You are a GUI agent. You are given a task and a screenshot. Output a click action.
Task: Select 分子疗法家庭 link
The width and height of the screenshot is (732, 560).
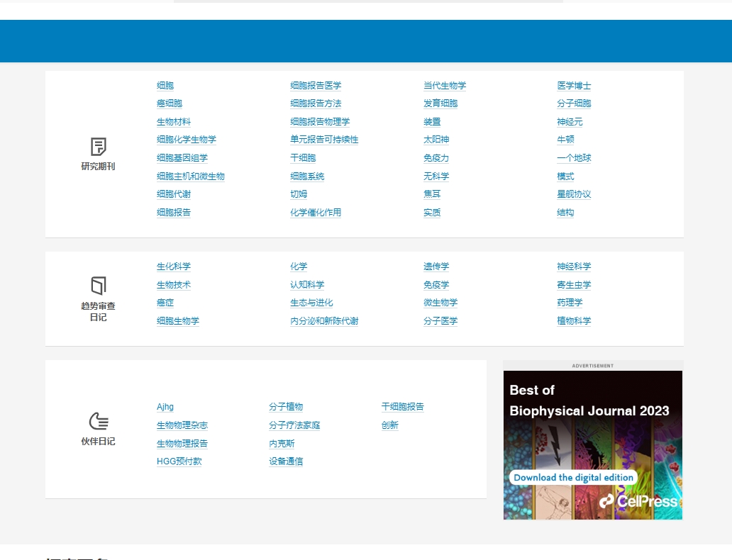point(294,425)
